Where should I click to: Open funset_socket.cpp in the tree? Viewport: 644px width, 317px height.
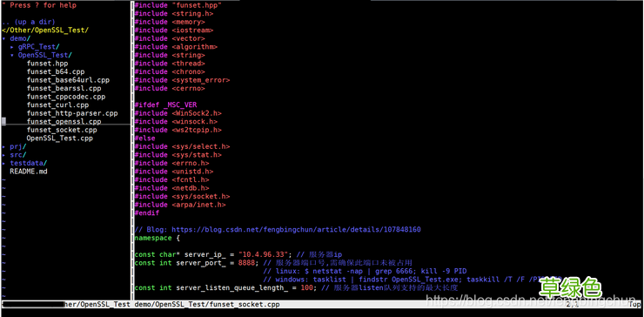coord(62,130)
